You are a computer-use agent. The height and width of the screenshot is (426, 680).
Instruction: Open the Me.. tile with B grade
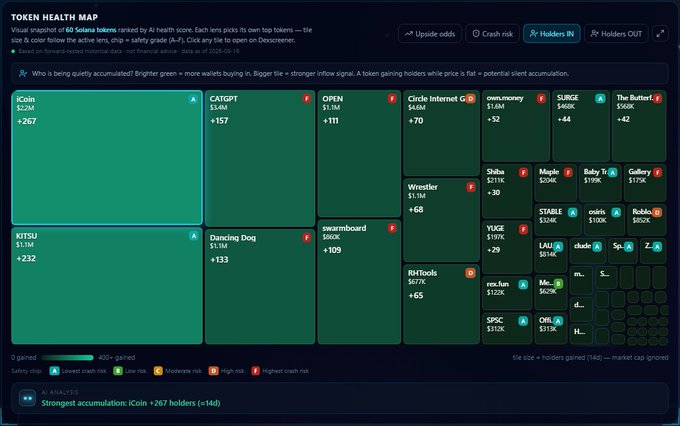(x=551, y=293)
